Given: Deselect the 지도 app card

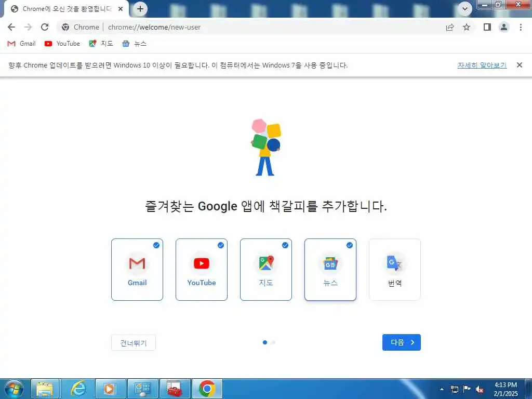Looking at the screenshot, I should point(266,270).
